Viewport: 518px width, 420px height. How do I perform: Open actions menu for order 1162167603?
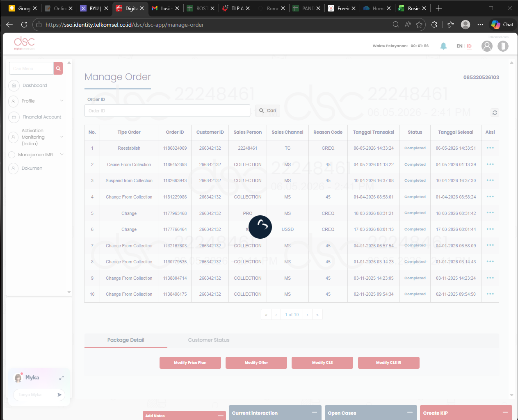[490, 245]
